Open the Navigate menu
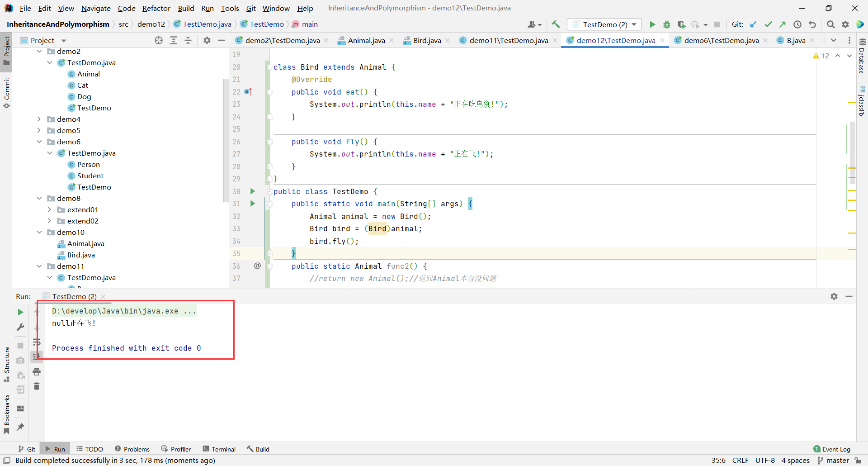 [x=96, y=8]
